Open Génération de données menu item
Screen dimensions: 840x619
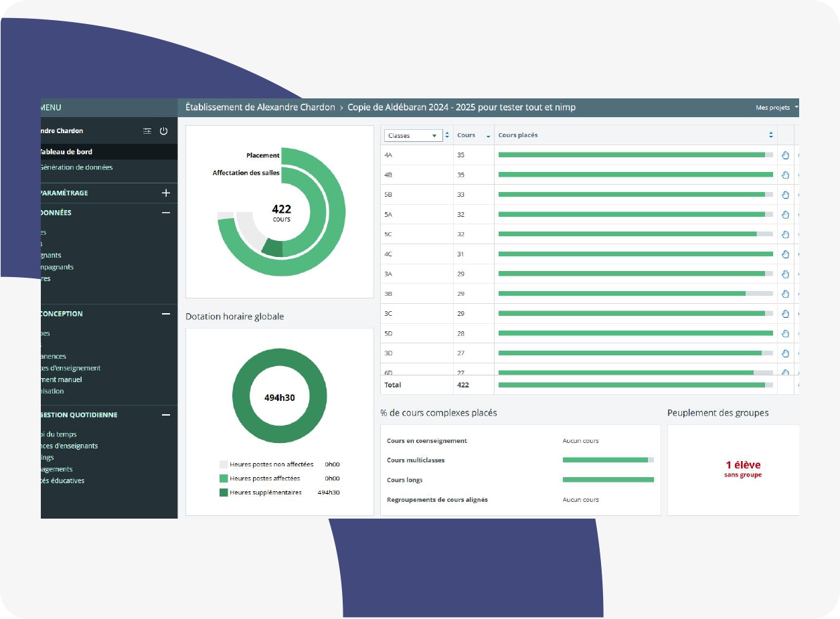coord(76,167)
